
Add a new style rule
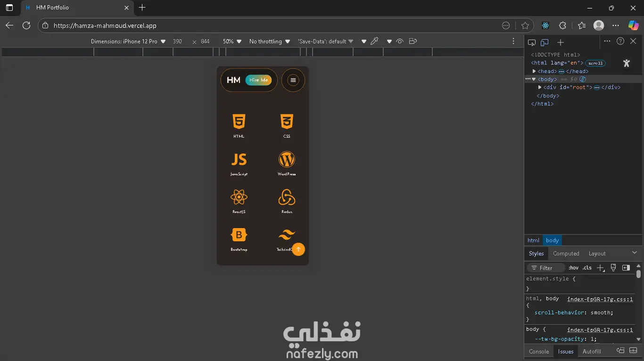point(600,268)
